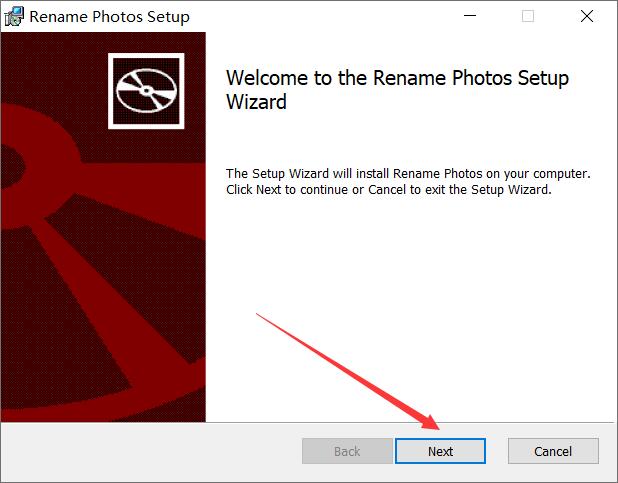Click the gray footer left of Back
The image size is (618, 483).
(152, 451)
